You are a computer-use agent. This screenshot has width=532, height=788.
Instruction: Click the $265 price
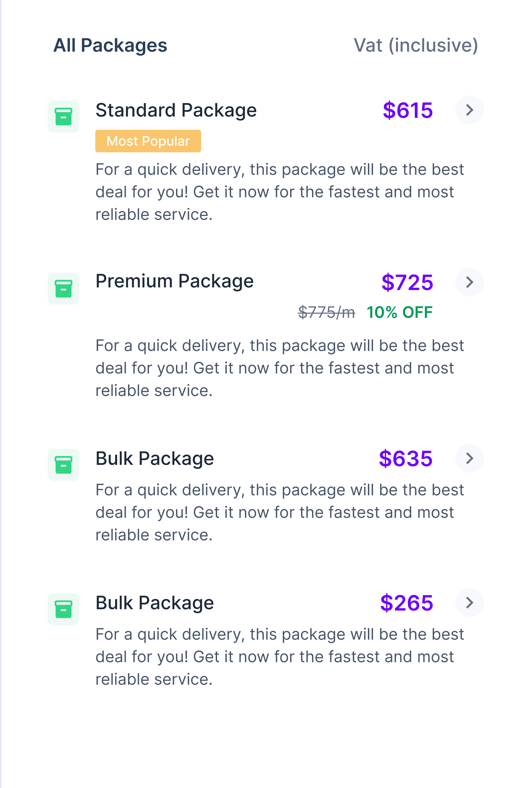(x=406, y=603)
